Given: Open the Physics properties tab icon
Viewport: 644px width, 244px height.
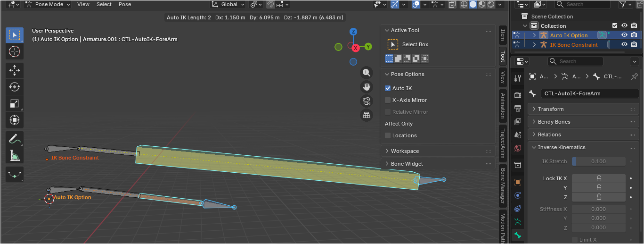Looking at the screenshot, I should click(518, 195).
